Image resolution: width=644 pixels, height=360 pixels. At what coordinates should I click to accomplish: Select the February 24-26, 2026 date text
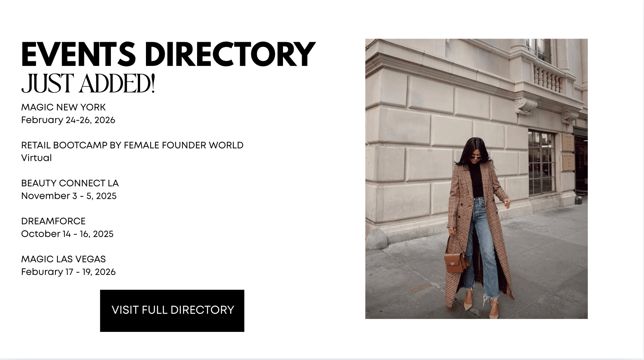pos(68,120)
